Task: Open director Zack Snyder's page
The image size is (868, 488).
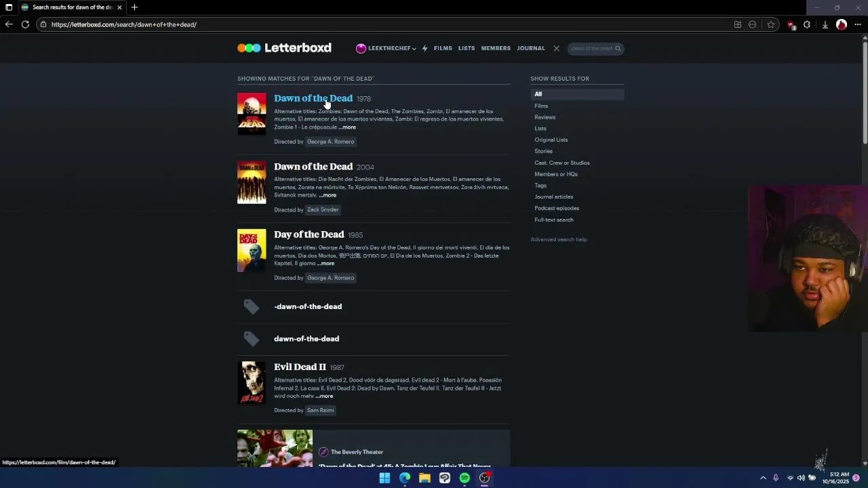Action: (323, 210)
